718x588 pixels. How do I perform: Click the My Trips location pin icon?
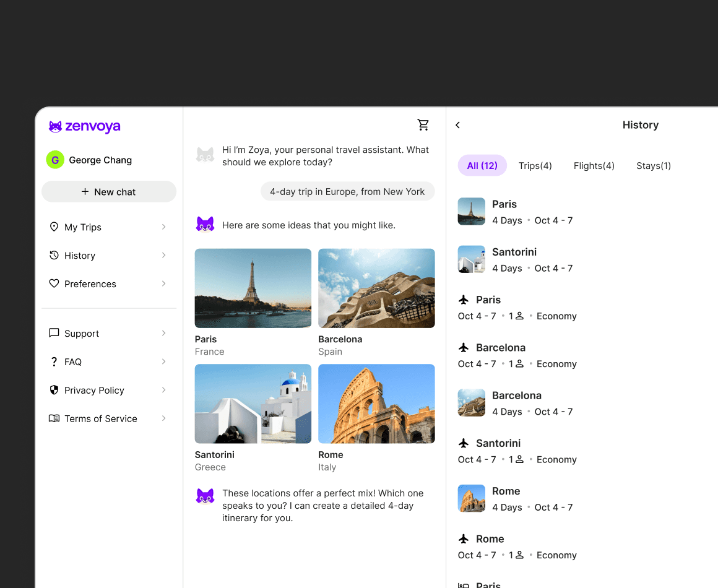click(x=54, y=227)
